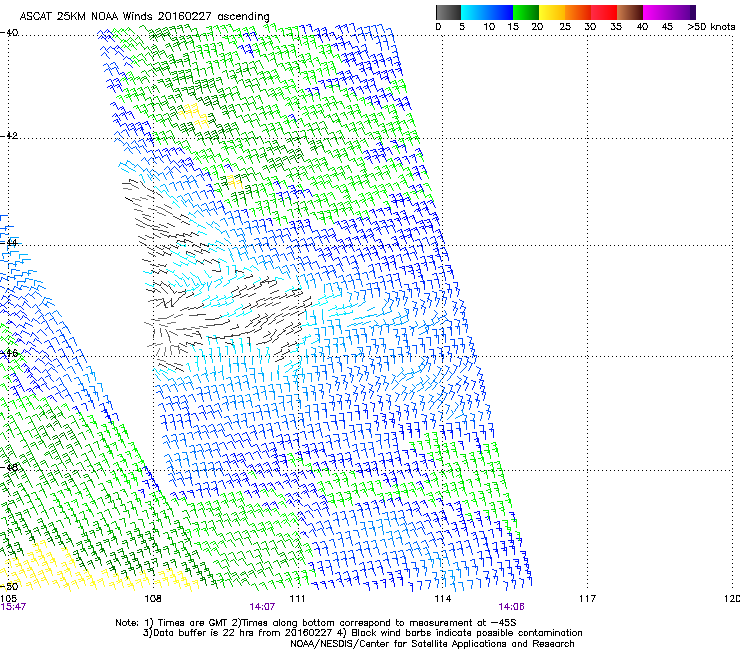Click the longitude label '117'
The width and height of the screenshot is (740, 650).
(x=587, y=599)
